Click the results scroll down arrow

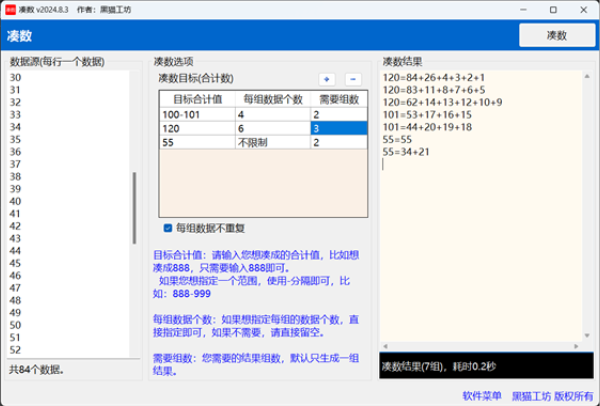(587, 336)
